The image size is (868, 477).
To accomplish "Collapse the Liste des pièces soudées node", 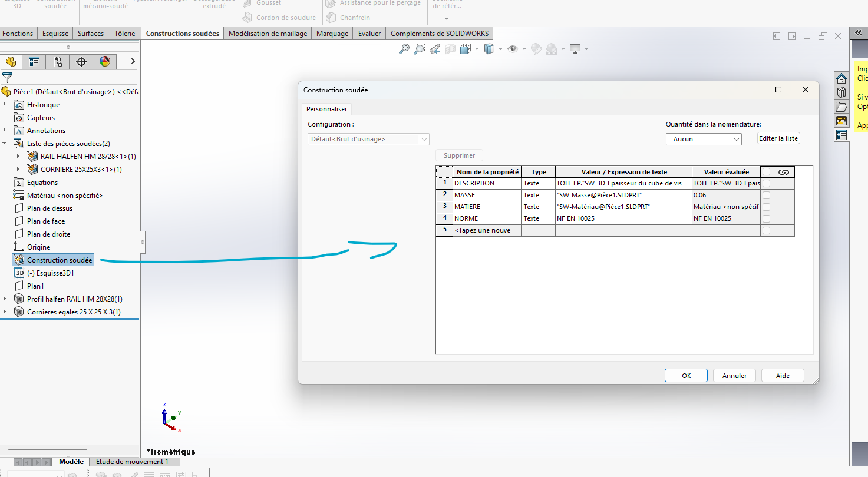I will [5, 144].
